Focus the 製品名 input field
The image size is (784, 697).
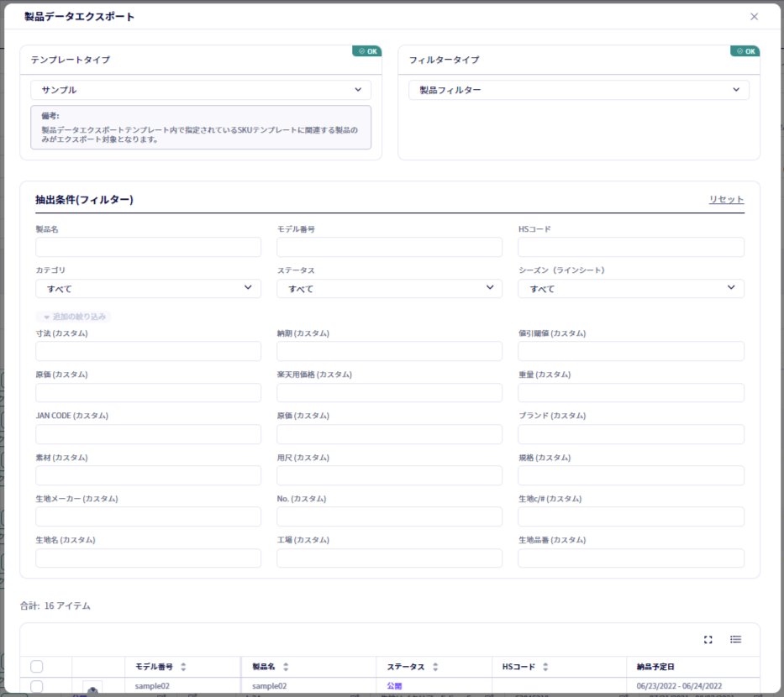[149, 248]
